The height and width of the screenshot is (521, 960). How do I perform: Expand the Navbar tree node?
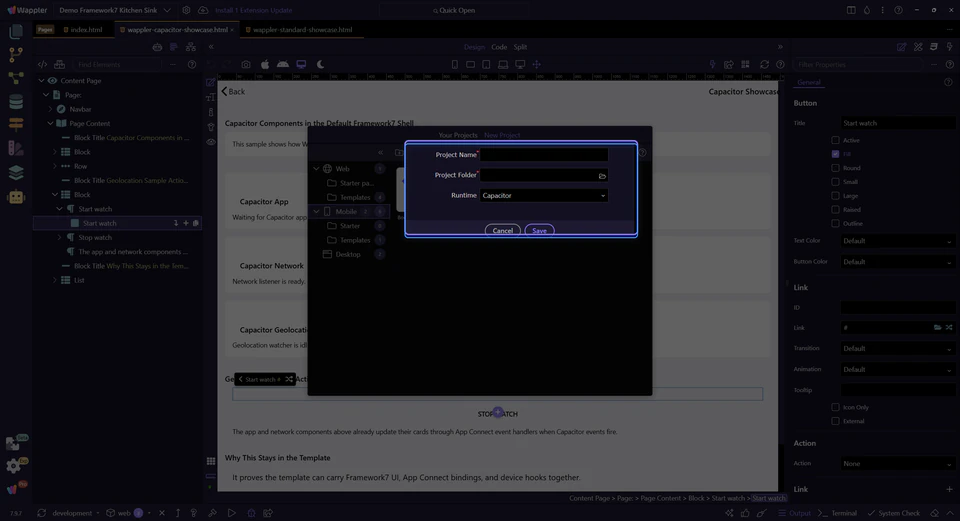coord(50,109)
